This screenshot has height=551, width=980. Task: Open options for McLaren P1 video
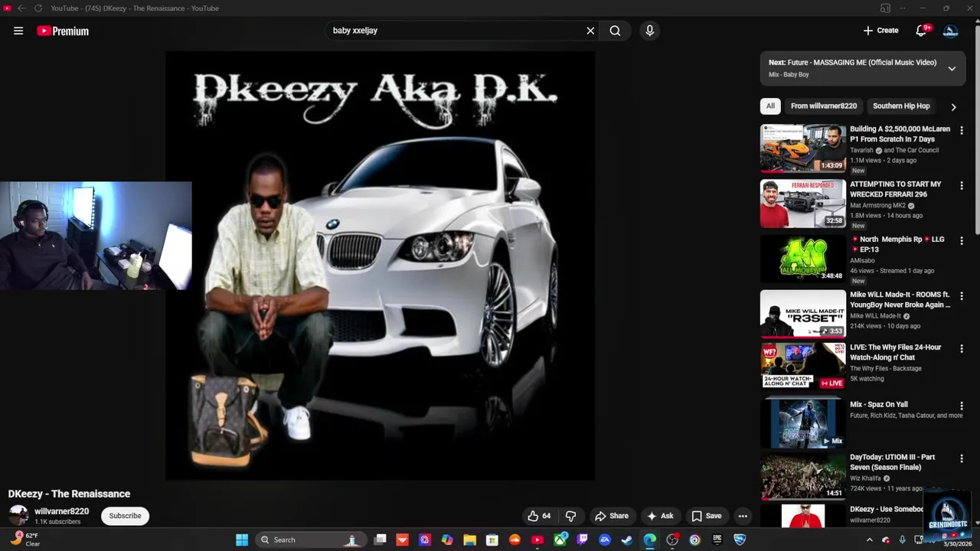(962, 130)
